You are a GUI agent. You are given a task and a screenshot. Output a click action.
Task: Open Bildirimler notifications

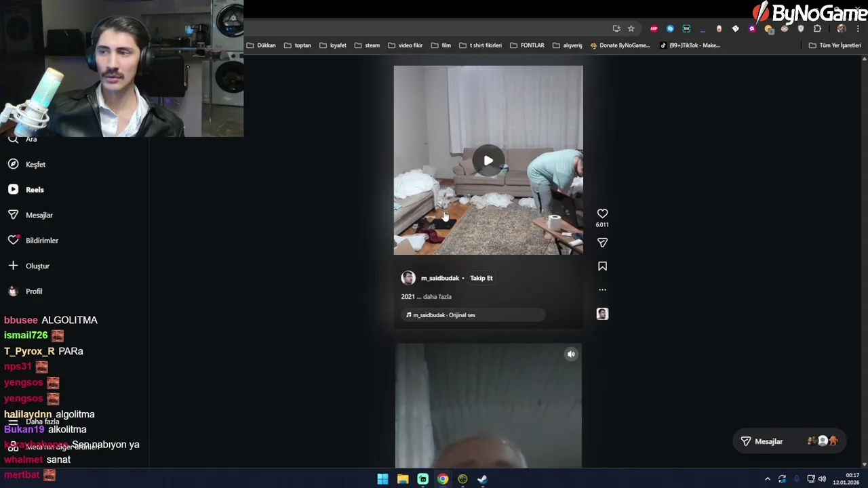(33, 241)
